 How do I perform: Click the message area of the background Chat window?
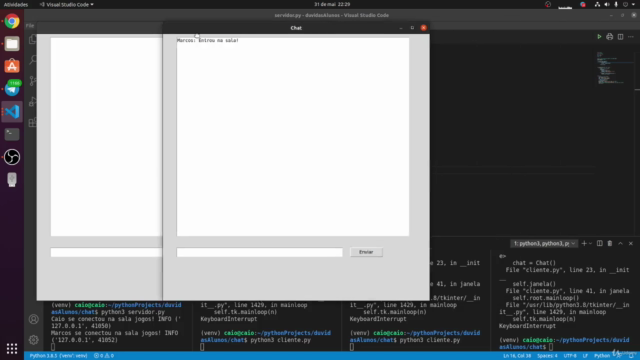coord(106,137)
